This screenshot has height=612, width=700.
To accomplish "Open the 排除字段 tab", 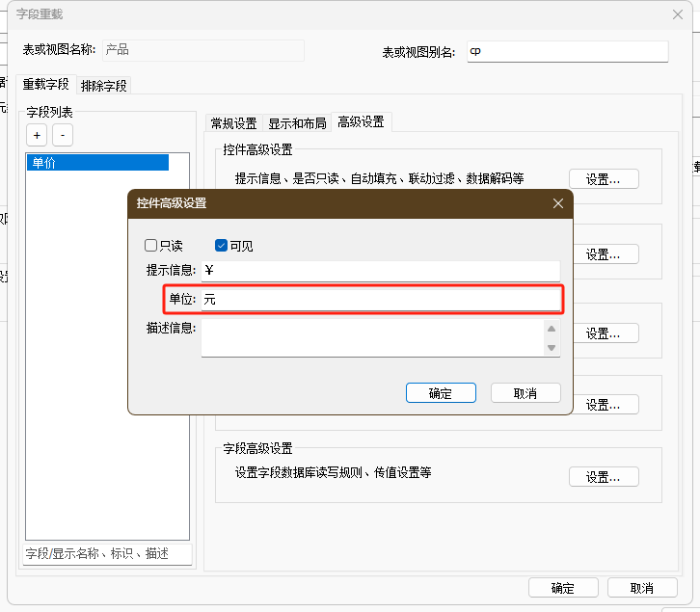I will point(103,86).
